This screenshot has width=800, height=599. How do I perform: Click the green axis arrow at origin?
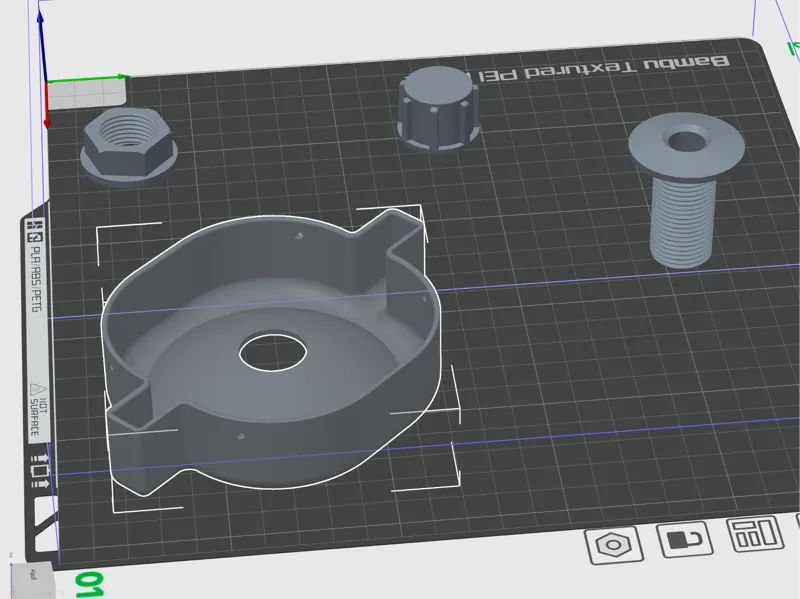[x=89, y=79]
